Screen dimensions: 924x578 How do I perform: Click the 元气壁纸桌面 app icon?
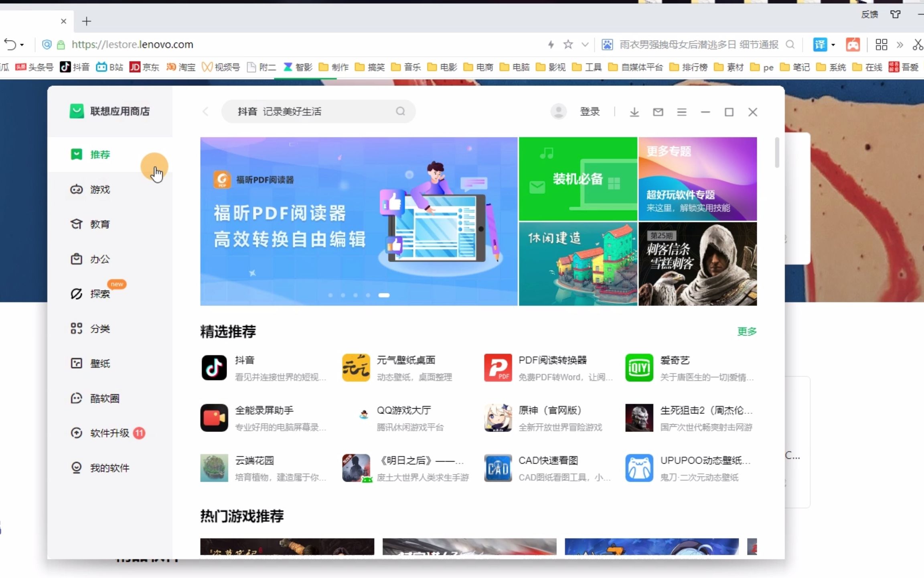[356, 368]
